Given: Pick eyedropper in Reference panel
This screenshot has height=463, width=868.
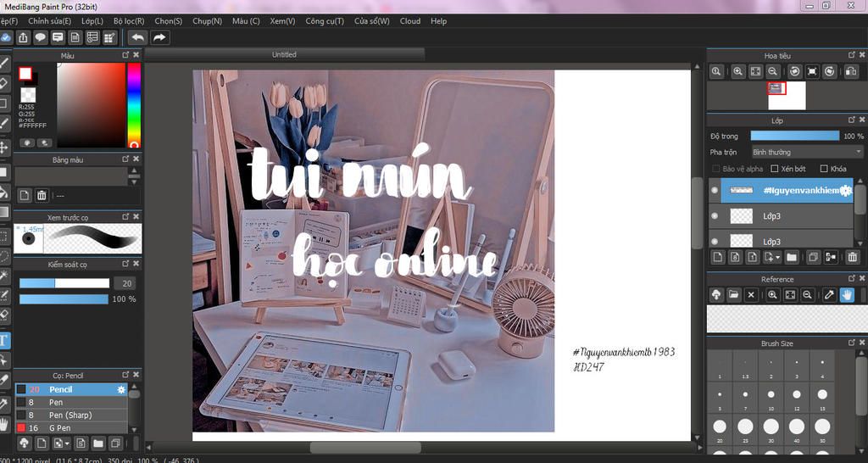Looking at the screenshot, I should pos(829,294).
